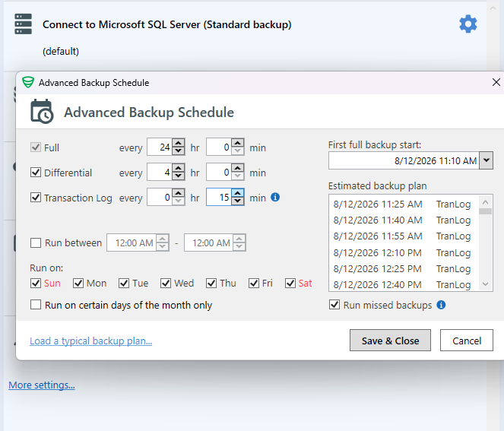Click the server icon beside Connect to Microsoft SQL Server
The width and height of the screenshot is (504, 431).
(23, 24)
